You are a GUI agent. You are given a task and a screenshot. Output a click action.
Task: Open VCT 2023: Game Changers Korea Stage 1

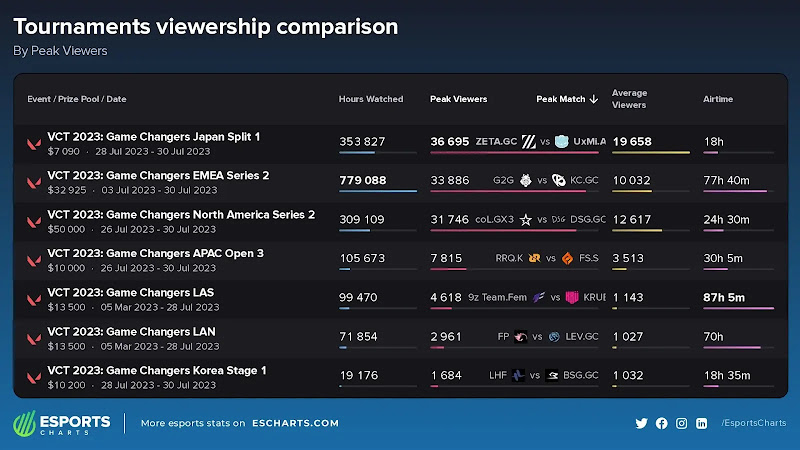point(157,370)
